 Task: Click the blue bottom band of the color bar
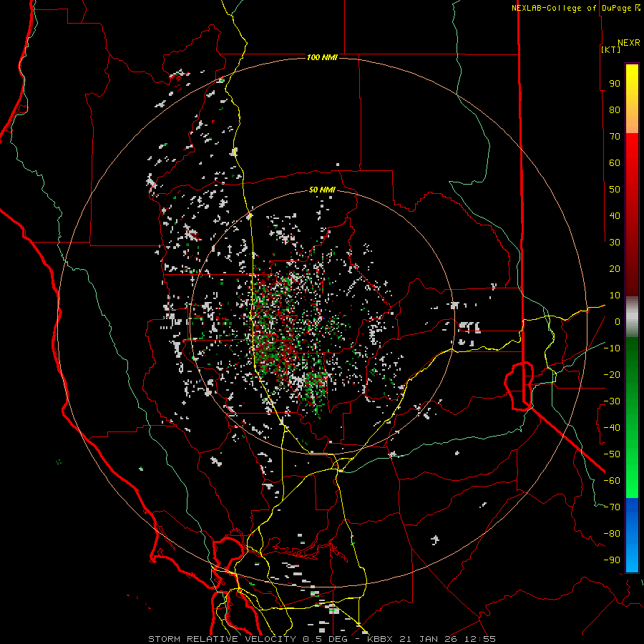pyautogui.click(x=632, y=535)
